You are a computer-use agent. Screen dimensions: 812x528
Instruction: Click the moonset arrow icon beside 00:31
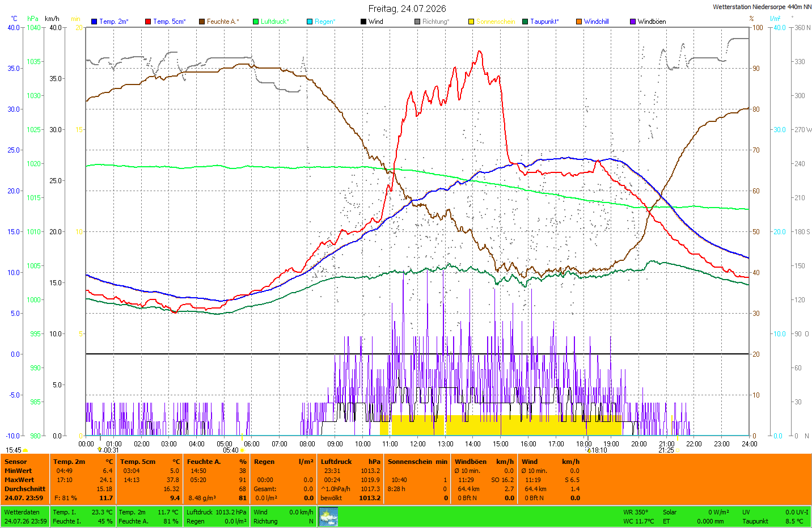point(100,450)
